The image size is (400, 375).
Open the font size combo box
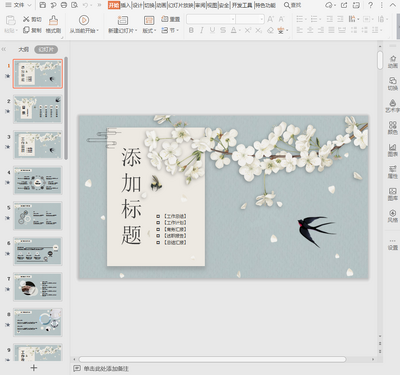(250, 19)
